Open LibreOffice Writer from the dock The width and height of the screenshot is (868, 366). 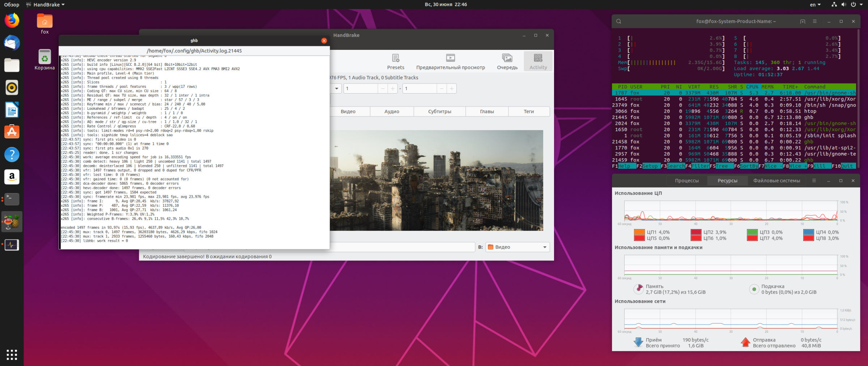12,110
